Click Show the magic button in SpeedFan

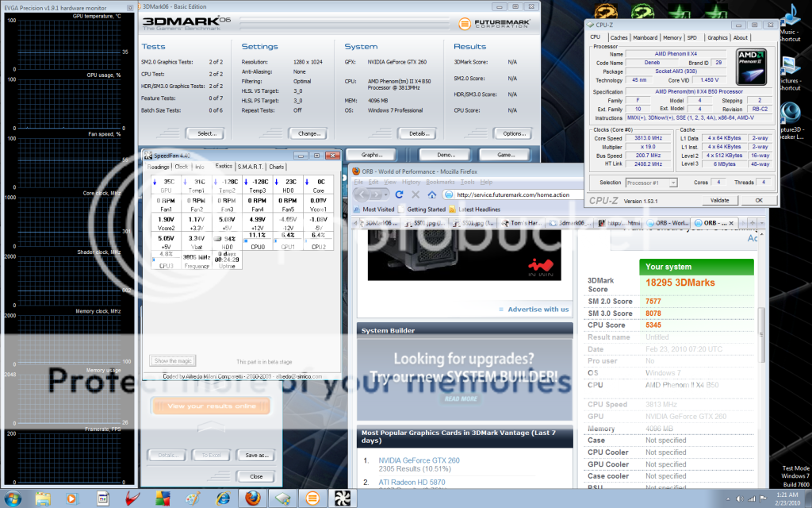[173, 361]
